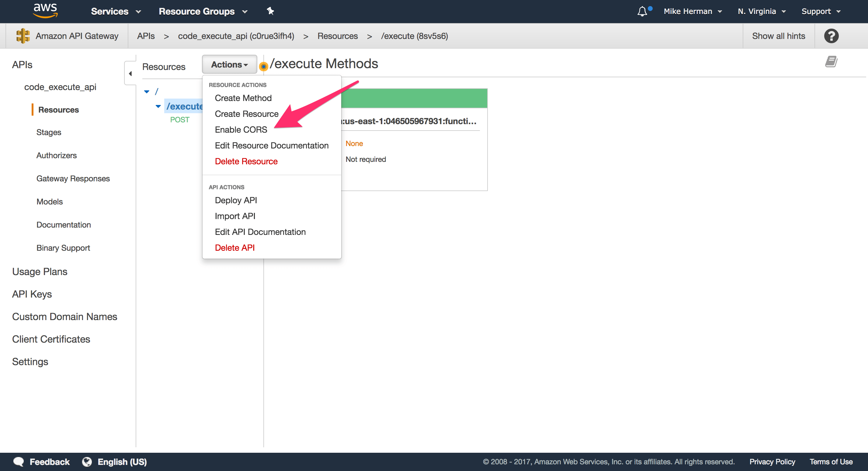Click the help question mark icon
The image size is (868, 471).
point(831,36)
